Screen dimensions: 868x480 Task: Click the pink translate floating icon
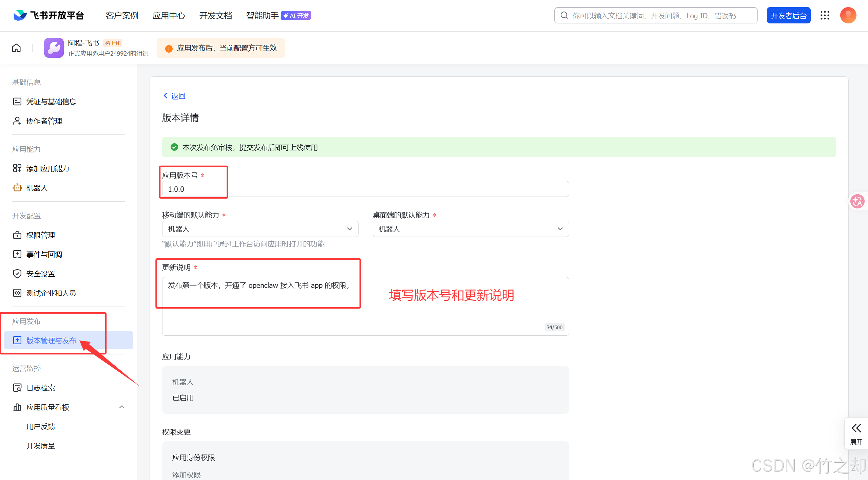point(857,202)
